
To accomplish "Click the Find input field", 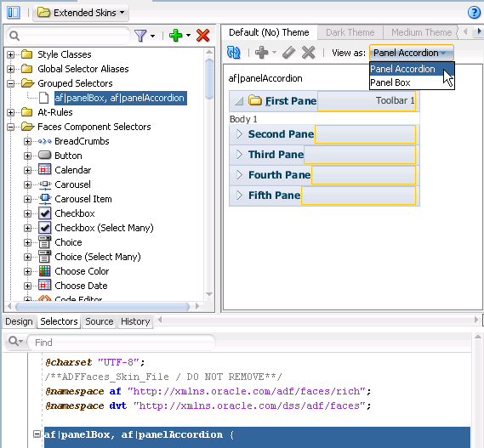I will 122,343.
